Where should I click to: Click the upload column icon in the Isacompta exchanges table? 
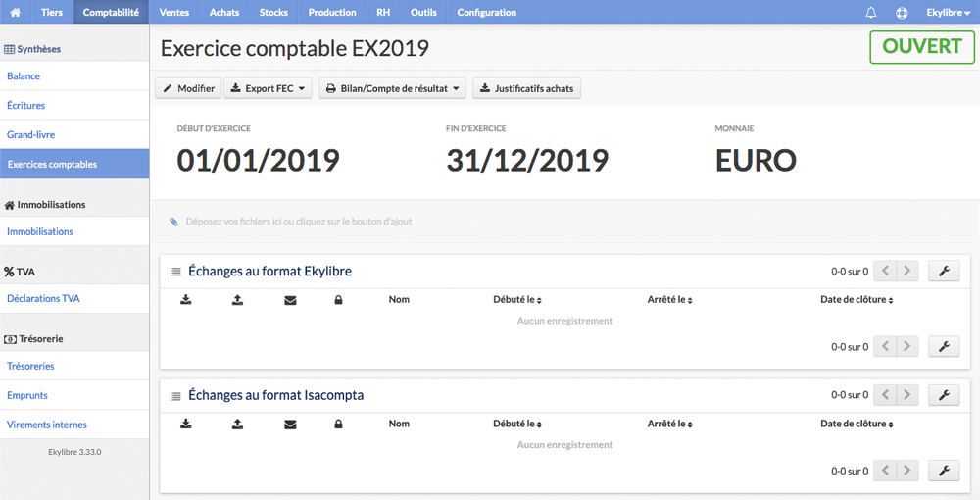pyautogui.click(x=237, y=424)
